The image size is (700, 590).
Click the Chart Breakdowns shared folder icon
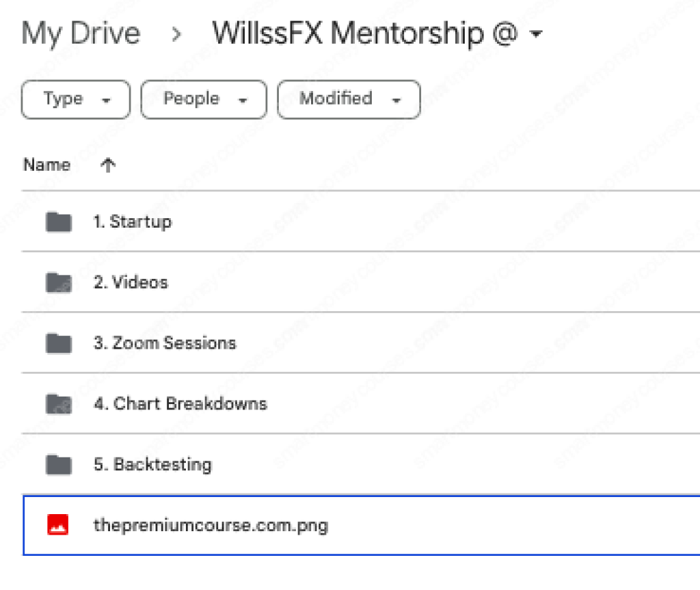pos(59,404)
